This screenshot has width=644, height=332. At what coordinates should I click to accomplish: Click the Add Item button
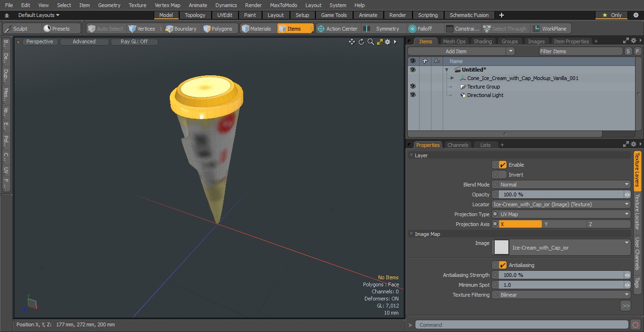click(456, 51)
